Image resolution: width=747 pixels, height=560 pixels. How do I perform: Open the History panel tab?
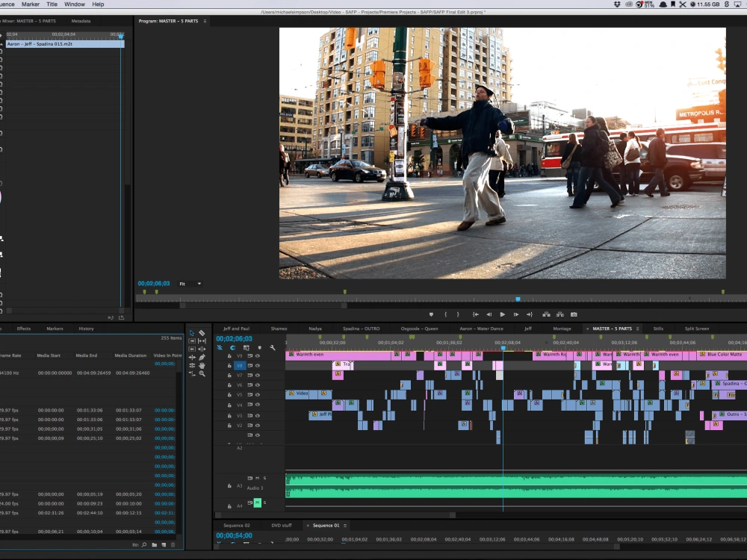(86, 329)
